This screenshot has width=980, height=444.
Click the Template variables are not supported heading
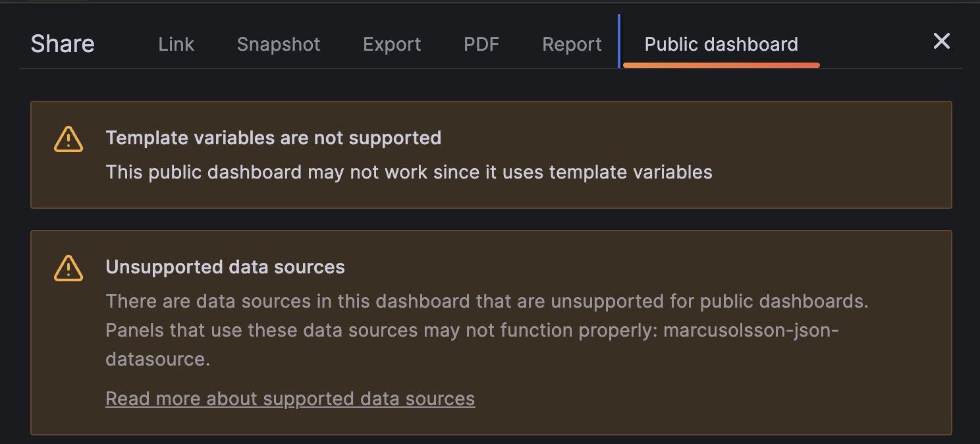[273, 138]
